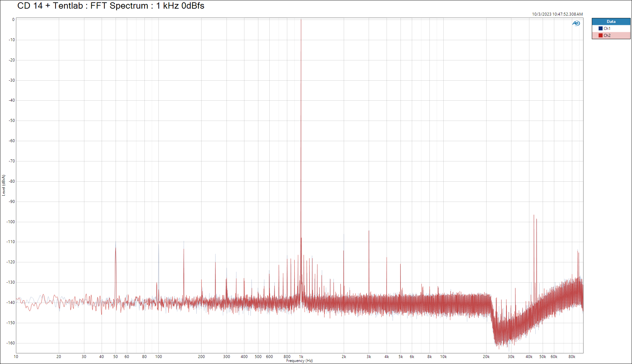
Task: Click the 0 tick label on level axis
Action: point(13,20)
